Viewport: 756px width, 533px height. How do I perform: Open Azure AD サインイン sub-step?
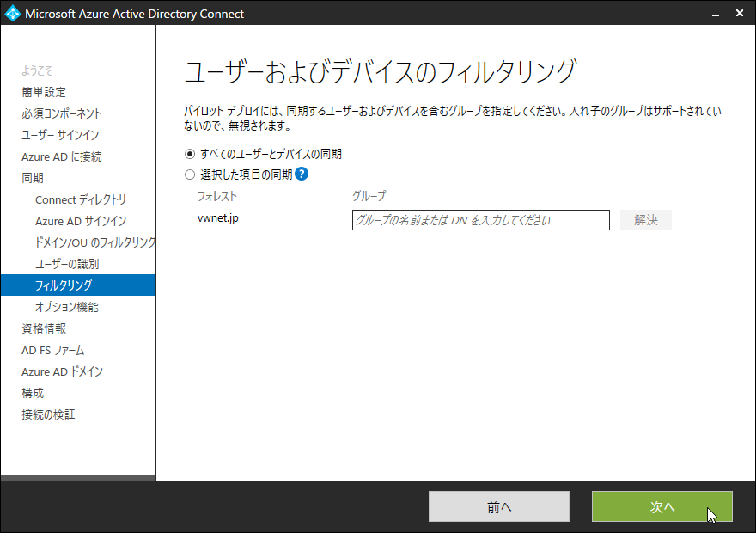[x=81, y=222]
